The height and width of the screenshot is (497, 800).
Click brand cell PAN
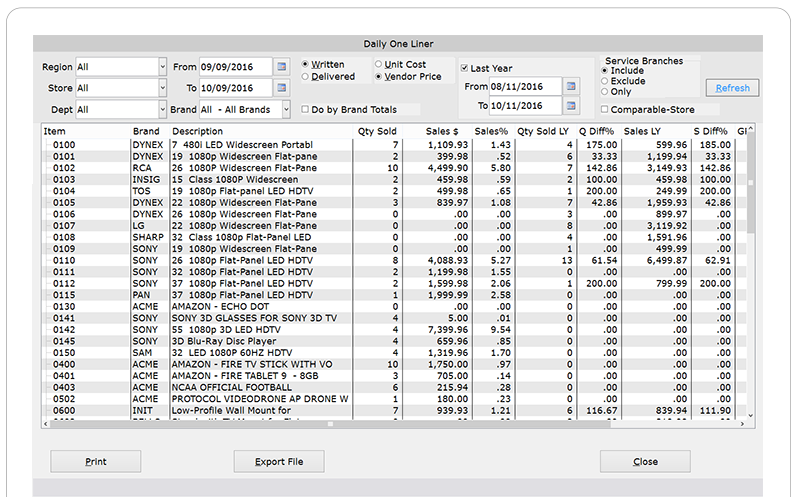coord(141,295)
